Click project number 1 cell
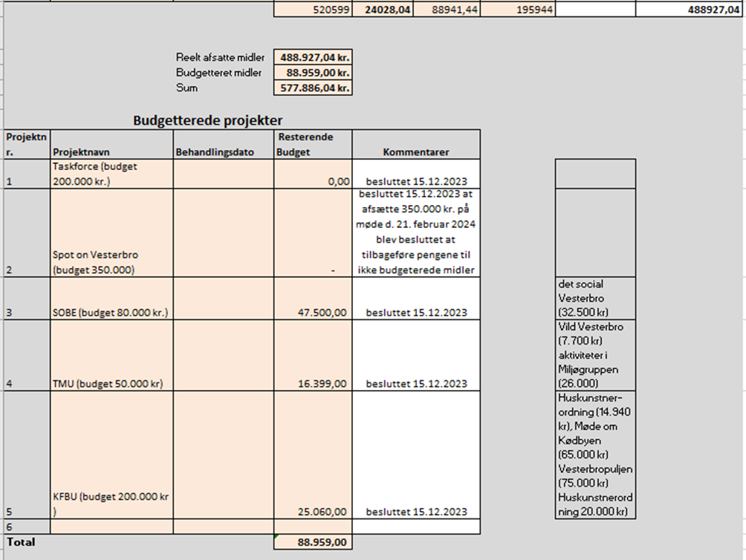The height and width of the screenshot is (560, 746). [27, 174]
